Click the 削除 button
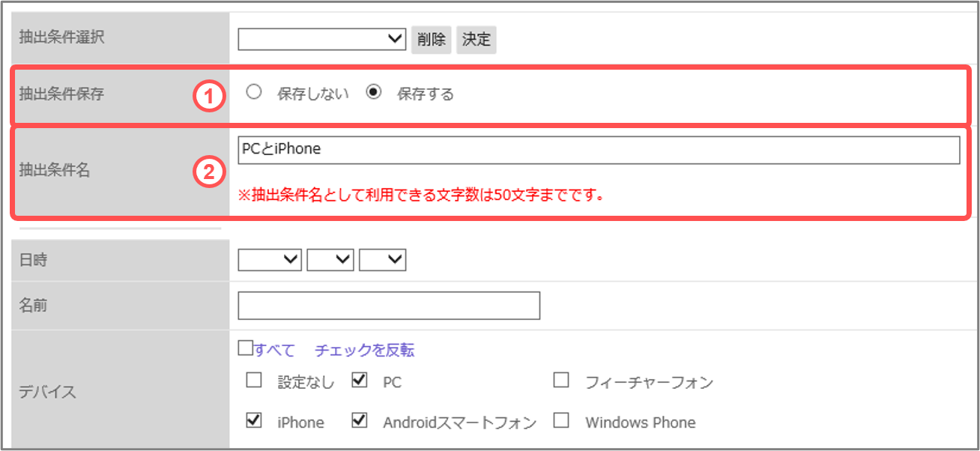 (432, 40)
